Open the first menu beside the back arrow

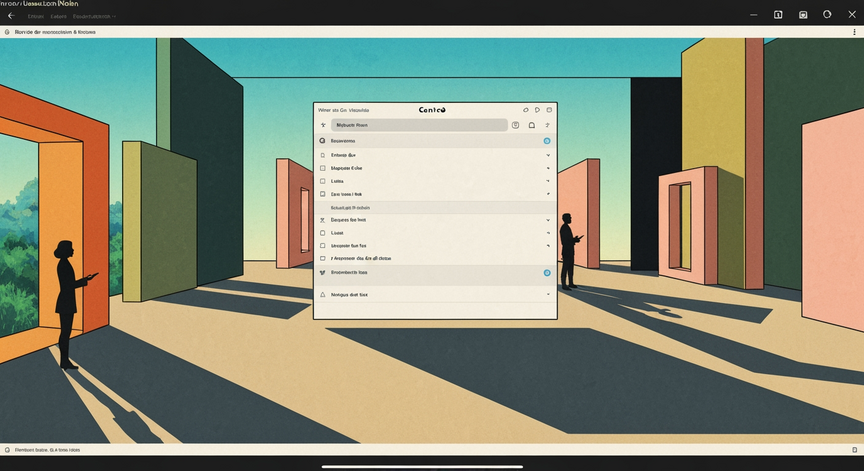pyautogui.click(x=36, y=17)
